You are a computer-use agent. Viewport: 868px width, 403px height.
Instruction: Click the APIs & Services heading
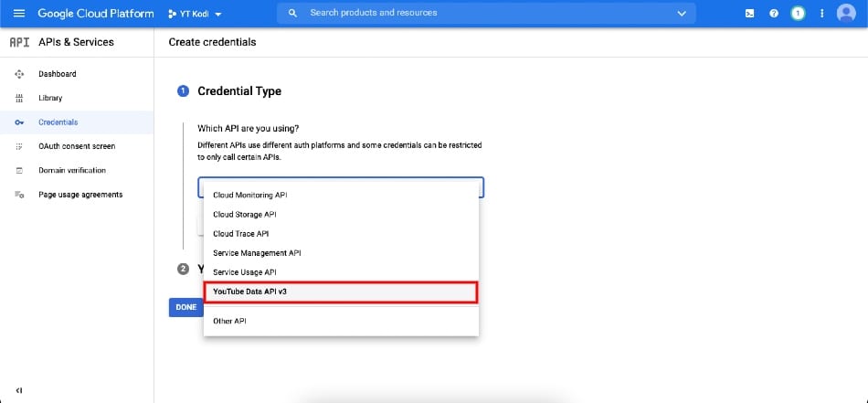coord(76,42)
